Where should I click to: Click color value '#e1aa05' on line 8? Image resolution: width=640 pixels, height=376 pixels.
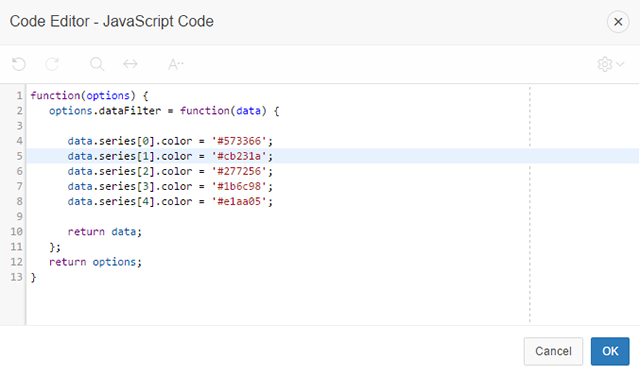[239, 202]
